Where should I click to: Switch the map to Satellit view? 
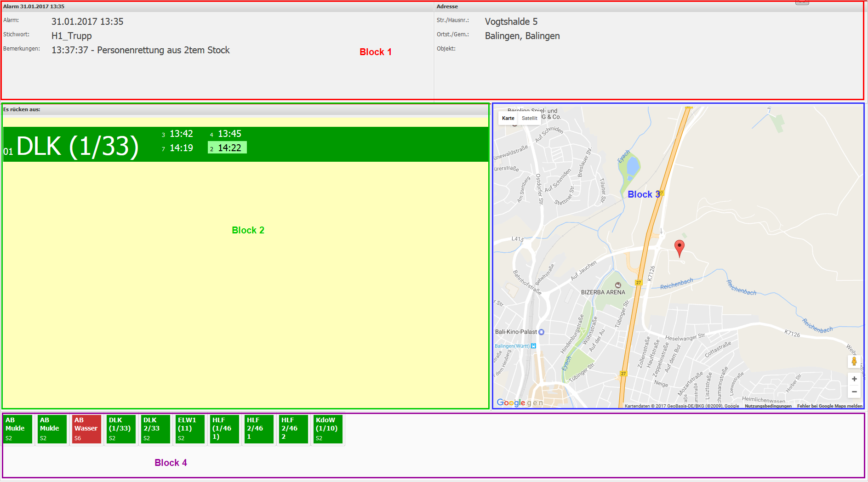click(529, 118)
